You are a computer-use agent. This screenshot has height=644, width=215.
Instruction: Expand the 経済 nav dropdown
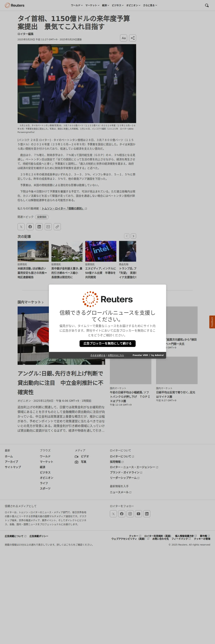(106, 5)
